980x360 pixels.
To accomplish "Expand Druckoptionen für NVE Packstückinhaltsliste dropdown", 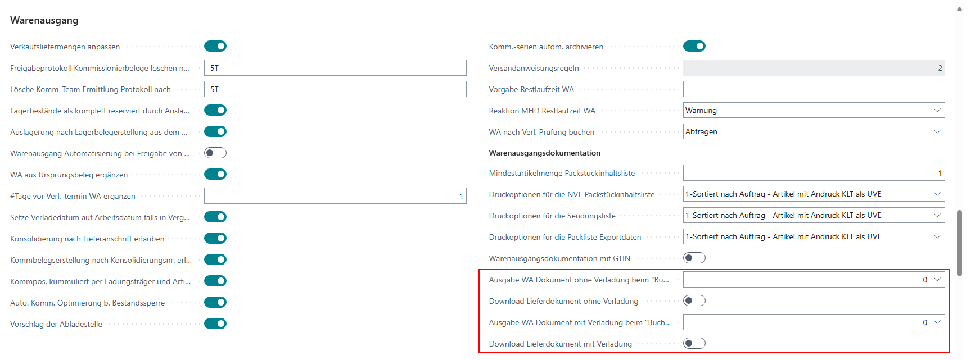I will tap(813, 194).
